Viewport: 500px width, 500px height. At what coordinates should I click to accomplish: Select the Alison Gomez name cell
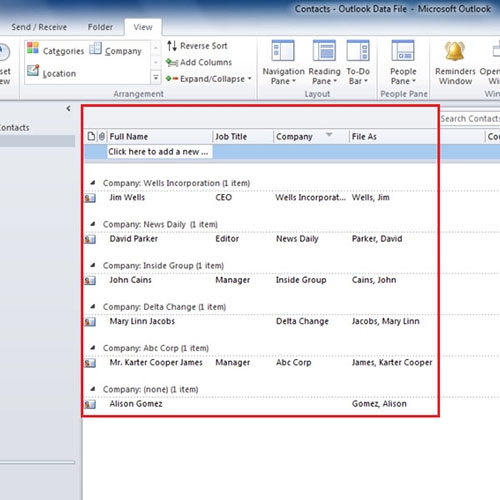[136, 404]
